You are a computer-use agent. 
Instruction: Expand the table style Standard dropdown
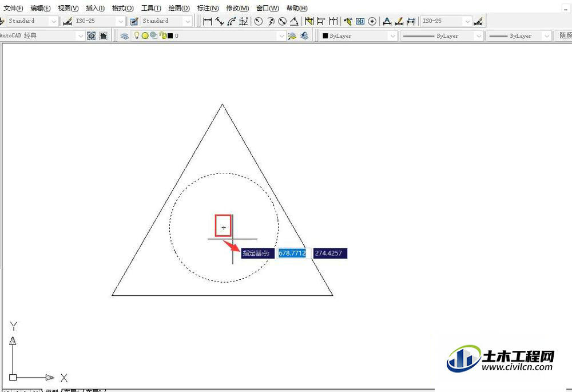point(188,21)
